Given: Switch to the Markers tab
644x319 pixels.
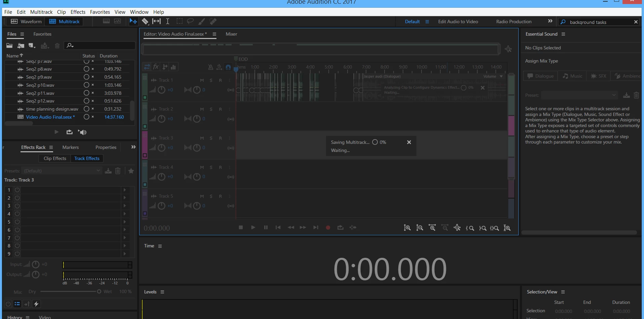Looking at the screenshot, I should [71, 147].
